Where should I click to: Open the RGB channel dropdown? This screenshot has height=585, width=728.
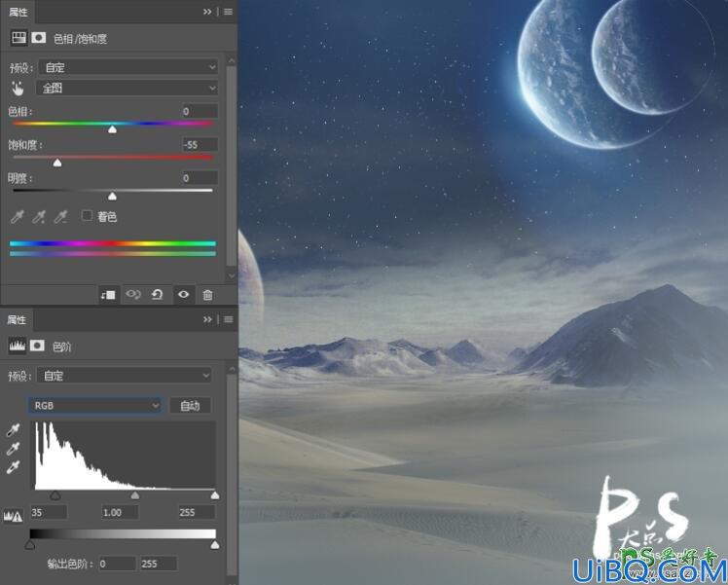coord(95,405)
